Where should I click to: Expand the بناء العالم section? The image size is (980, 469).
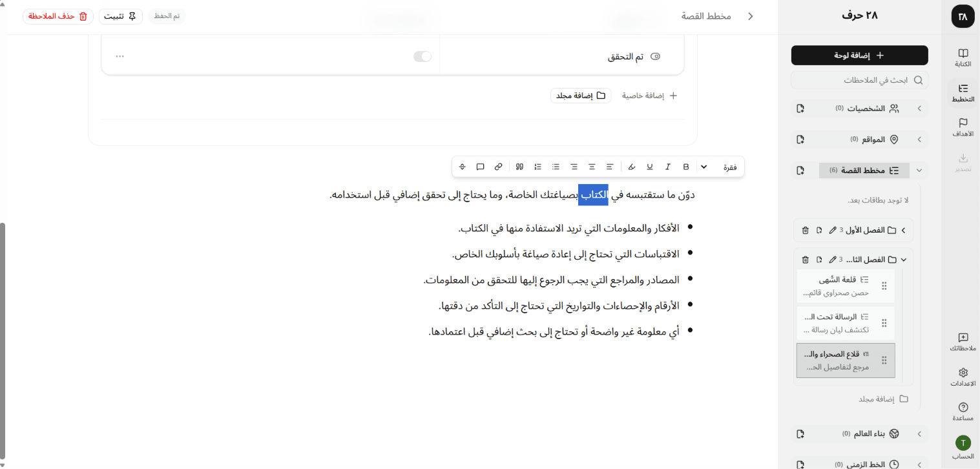(919, 434)
